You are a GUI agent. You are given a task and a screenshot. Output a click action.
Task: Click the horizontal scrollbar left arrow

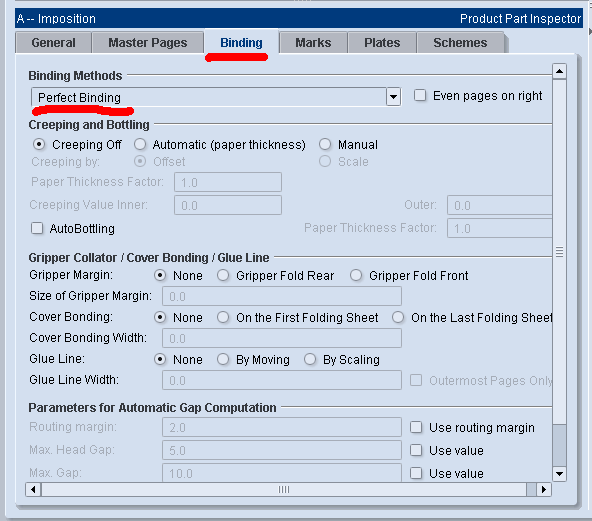pyautogui.click(x=33, y=490)
